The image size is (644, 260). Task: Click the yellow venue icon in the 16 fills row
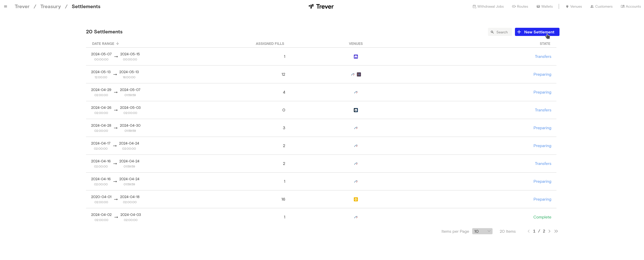(356, 199)
